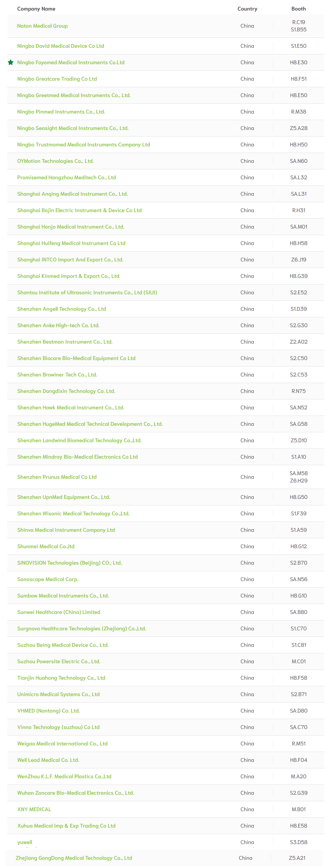
Task: Open Ningbo Foyomed Medical Instruments Co.Ltd link
Action: (71, 63)
